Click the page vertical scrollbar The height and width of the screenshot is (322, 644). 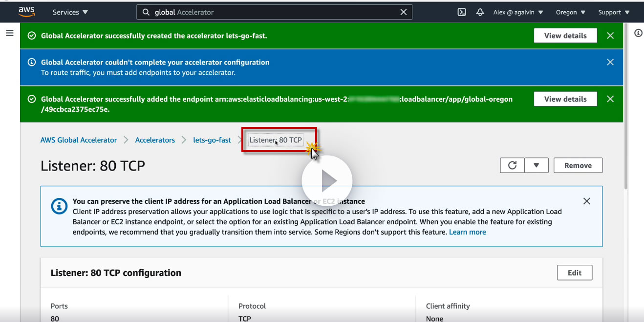pos(626,105)
